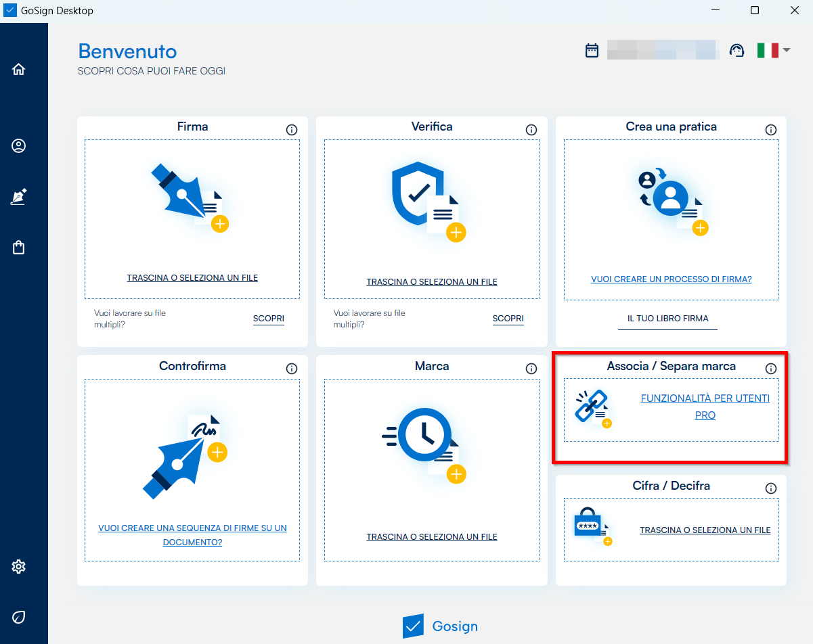Select file in Marca drop area
Viewport: 813px width, 644px height.
[x=432, y=537]
